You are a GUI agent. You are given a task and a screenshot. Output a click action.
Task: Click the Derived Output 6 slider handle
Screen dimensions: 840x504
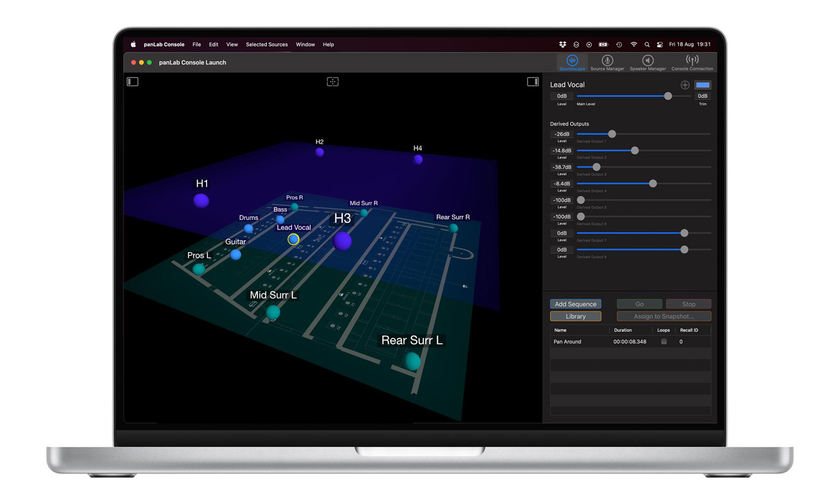point(581,217)
